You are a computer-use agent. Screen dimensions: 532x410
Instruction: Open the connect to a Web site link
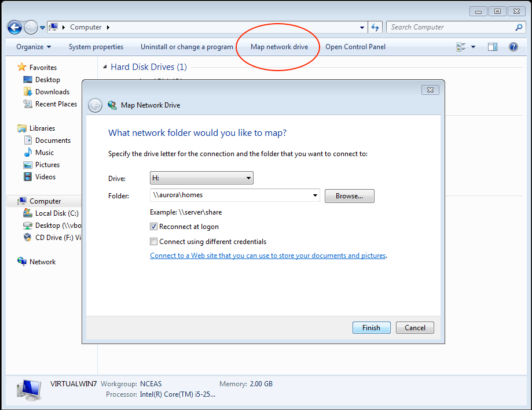267,255
